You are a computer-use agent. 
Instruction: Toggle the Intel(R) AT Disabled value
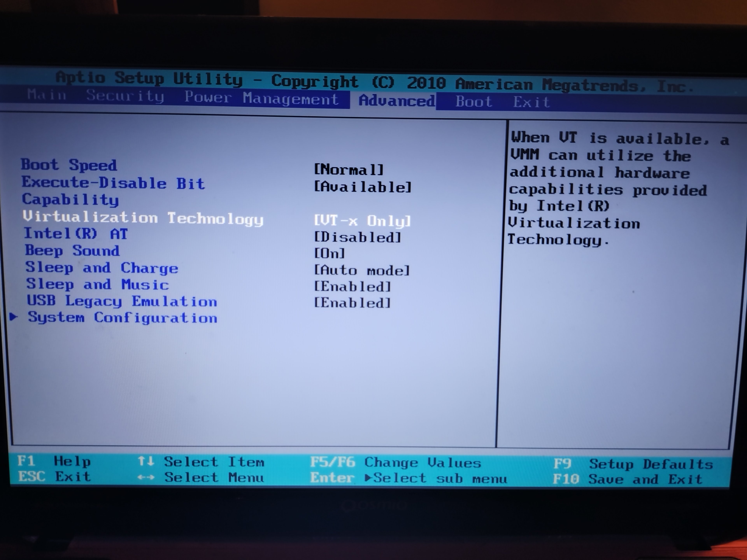tap(358, 237)
